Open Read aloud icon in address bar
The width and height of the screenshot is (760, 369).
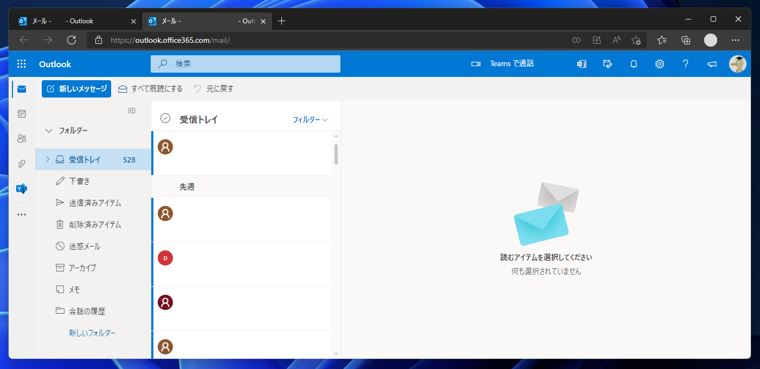[x=616, y=40]
